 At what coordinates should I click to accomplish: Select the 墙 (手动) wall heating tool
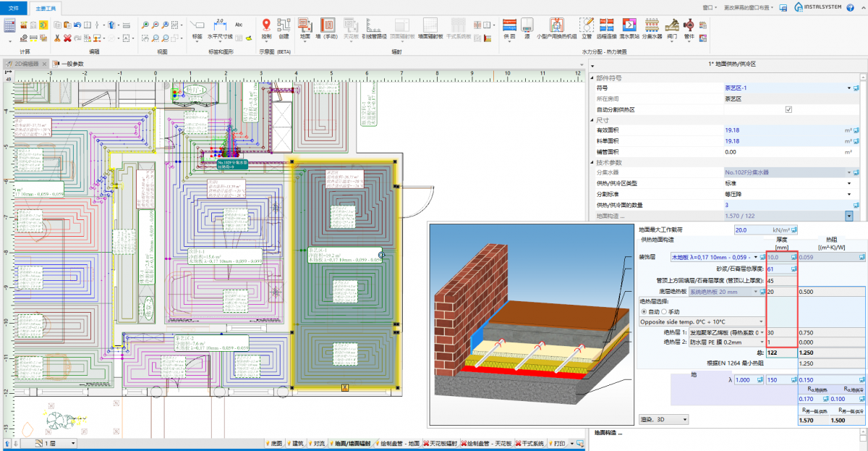click(x=328, y=25)
